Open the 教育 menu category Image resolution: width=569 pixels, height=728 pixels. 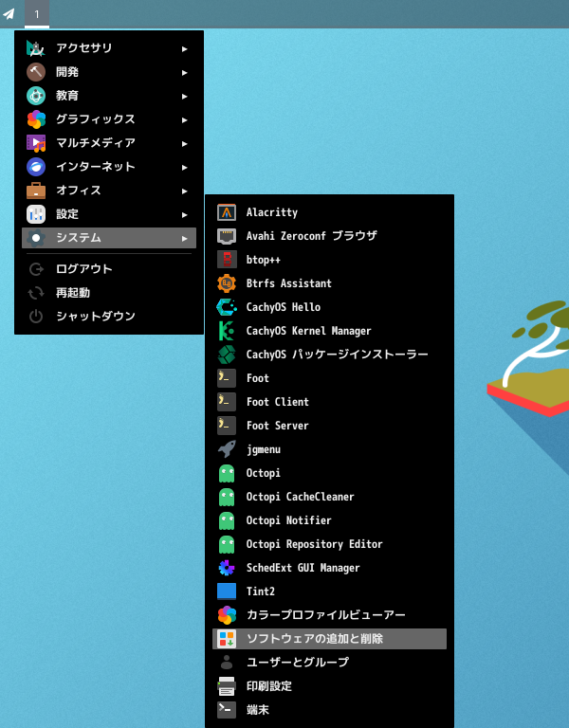[109, 96]
